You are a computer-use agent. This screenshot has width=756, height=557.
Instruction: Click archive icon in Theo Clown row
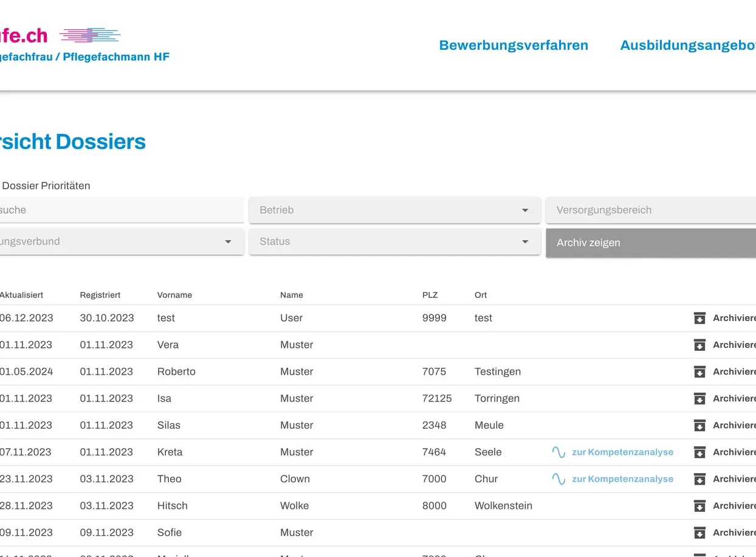tap(699, 479)
